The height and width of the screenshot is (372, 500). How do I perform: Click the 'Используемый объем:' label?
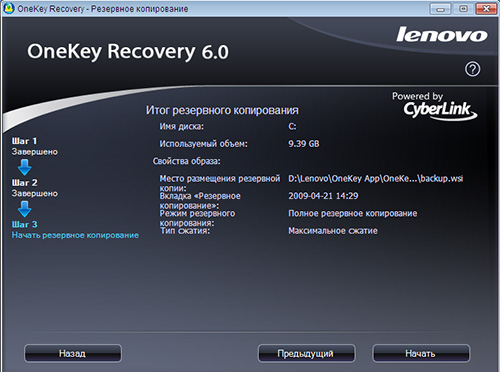point(203,144)
